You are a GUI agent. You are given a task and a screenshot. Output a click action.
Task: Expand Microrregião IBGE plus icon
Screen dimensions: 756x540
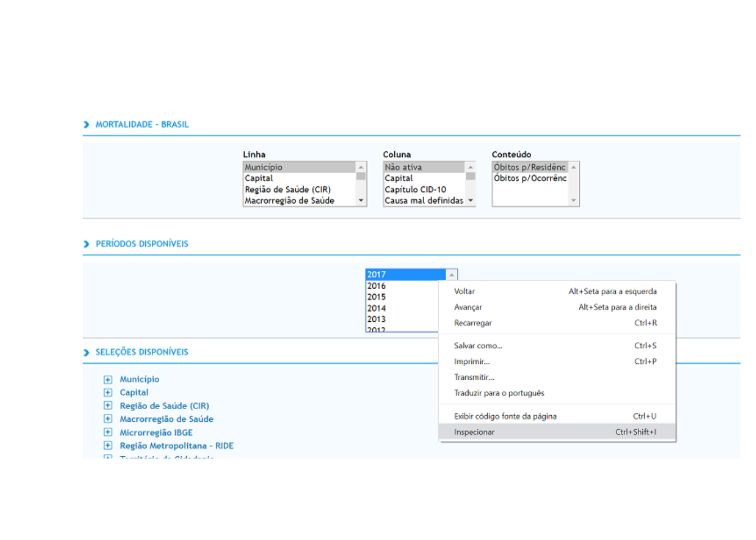107,433
